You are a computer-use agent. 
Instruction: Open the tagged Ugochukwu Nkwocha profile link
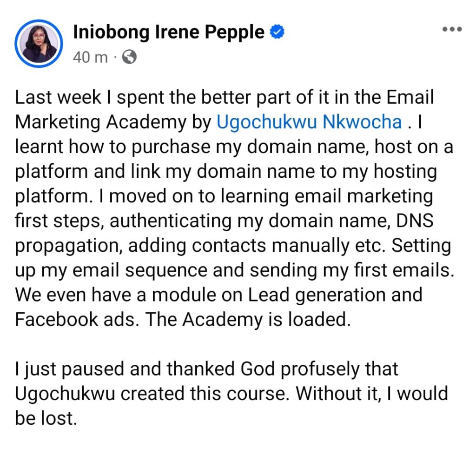point(309,122)
